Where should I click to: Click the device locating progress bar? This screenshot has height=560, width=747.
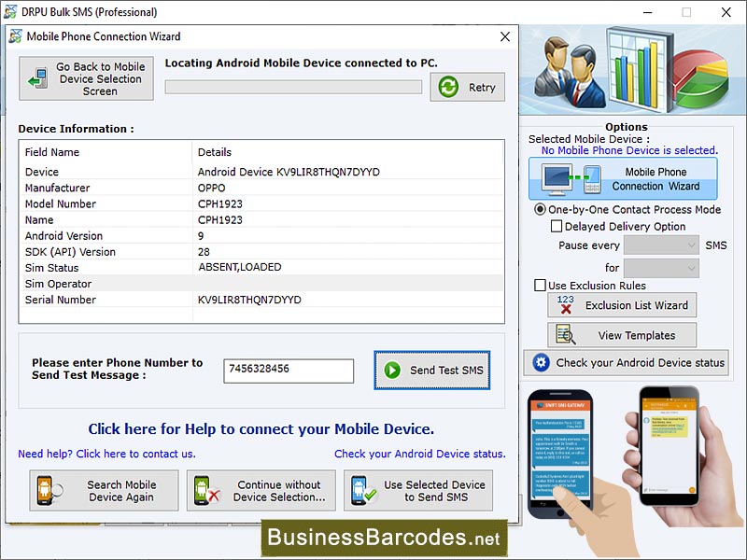click(293, 86)
